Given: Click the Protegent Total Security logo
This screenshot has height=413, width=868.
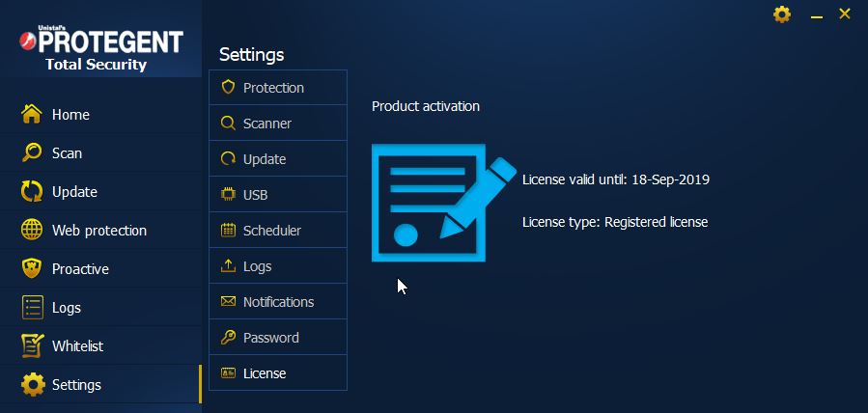Looking at the screenshot, I should click(x=100, y=50).
